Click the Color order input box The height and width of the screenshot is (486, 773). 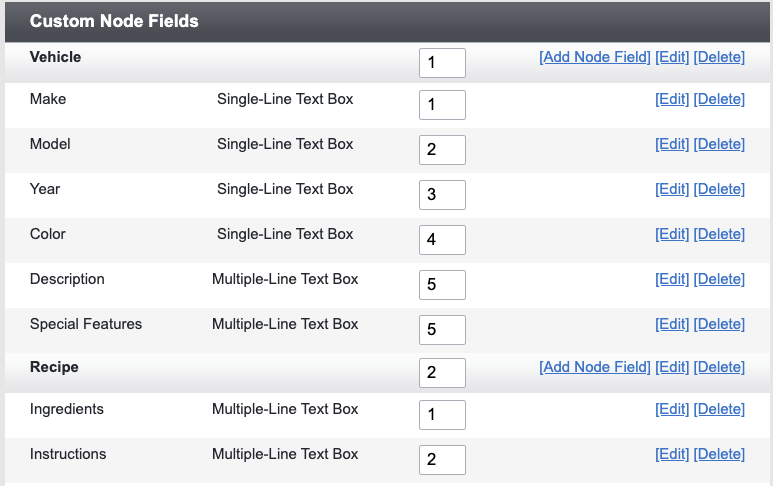[442, 240]
